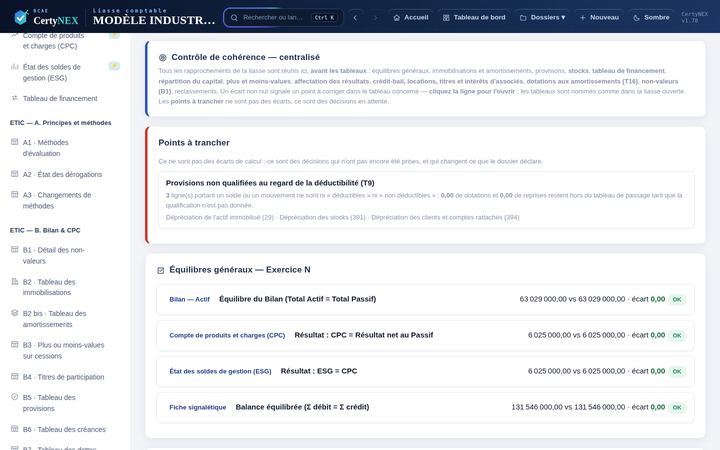Click the checkbox icon beside Équilibres généraux
Screen dimensions: 720x450
tap(161, 270)
